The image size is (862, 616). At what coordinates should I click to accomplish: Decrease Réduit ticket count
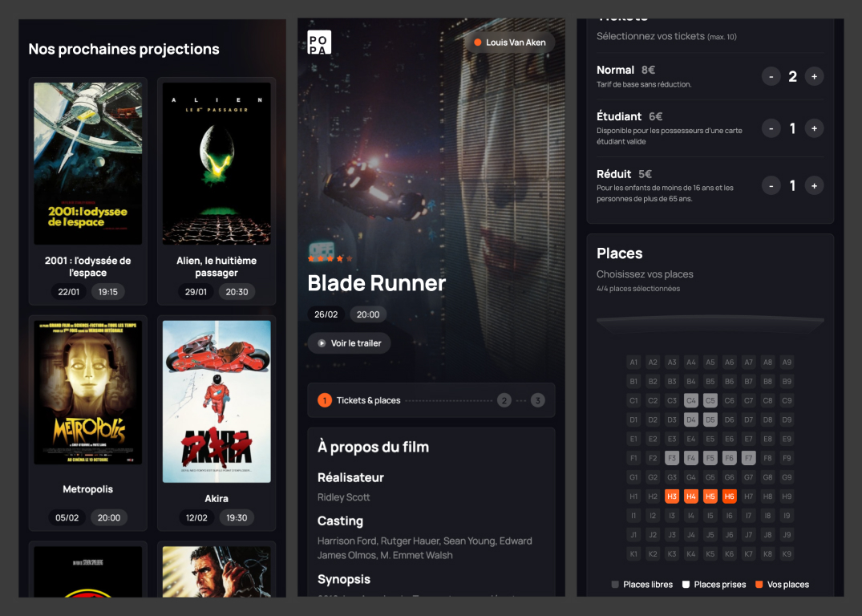click(x=771, y=186)
